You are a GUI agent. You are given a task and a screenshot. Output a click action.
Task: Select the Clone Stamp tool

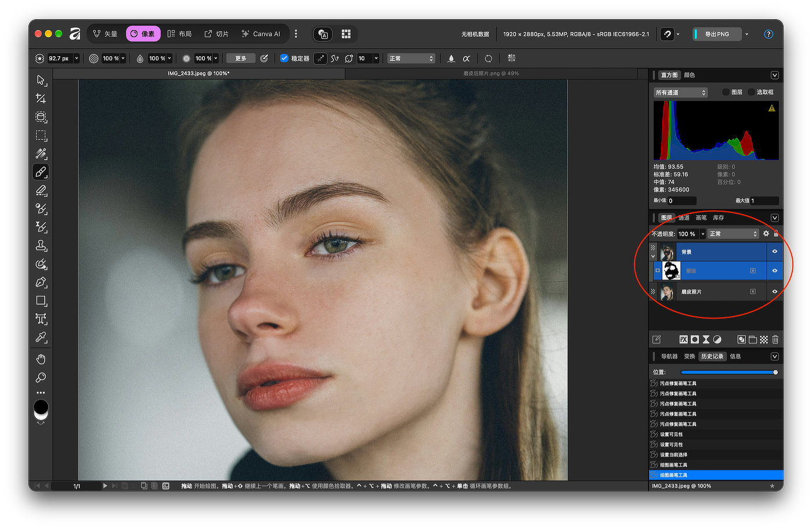(x=41, y=245)
